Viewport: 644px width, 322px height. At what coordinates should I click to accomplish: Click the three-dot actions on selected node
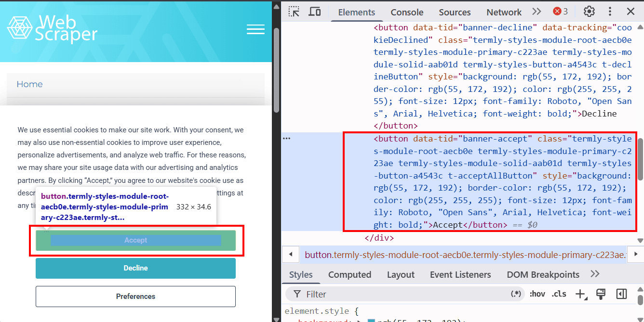[x=287, y=139]
